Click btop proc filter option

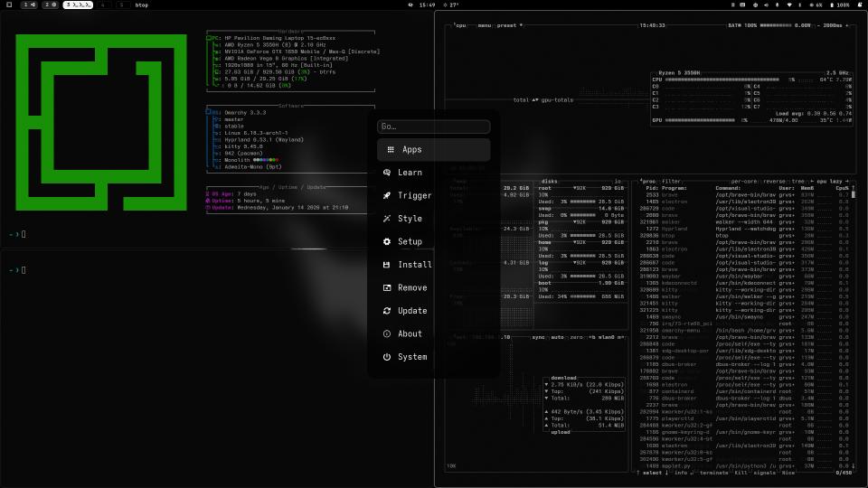point(672,182)
